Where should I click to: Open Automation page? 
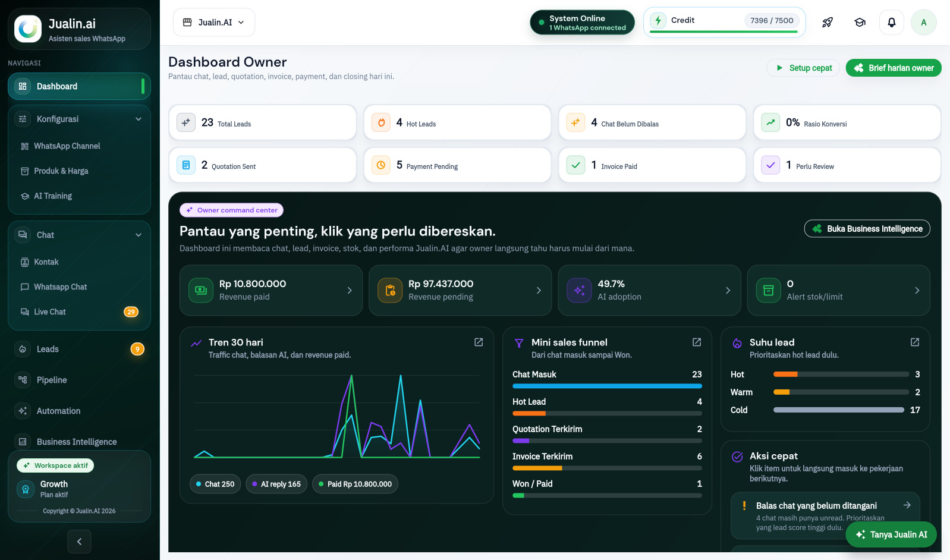pyautogui.click(x=79, y=411)
